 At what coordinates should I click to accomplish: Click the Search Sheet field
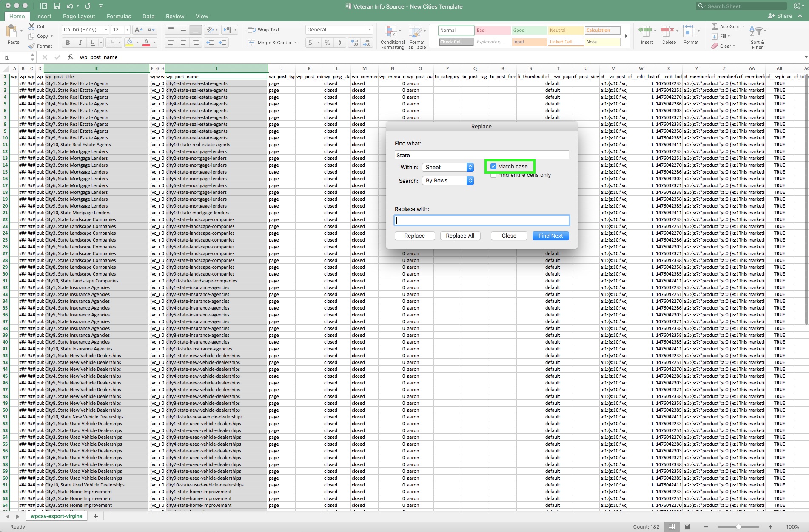tap(741, 6)
